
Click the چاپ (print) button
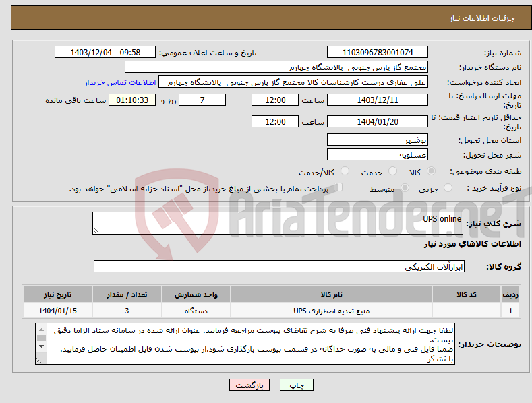[296, 385]
